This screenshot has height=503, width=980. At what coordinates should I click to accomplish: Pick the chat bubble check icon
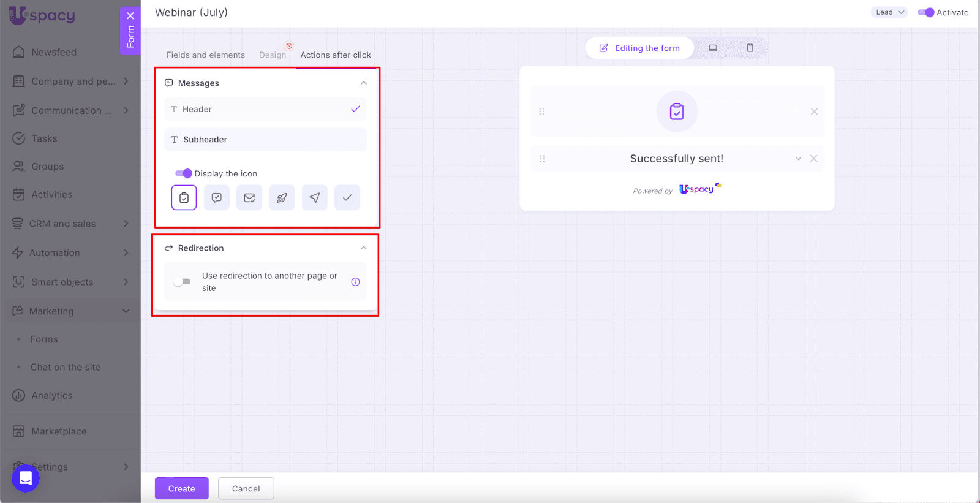tap(217, 198)
